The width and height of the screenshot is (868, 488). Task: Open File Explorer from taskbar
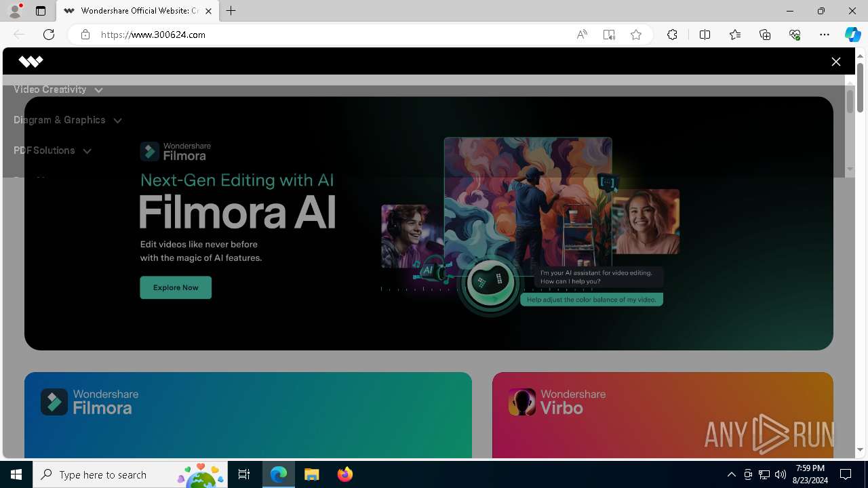point(312,474)
